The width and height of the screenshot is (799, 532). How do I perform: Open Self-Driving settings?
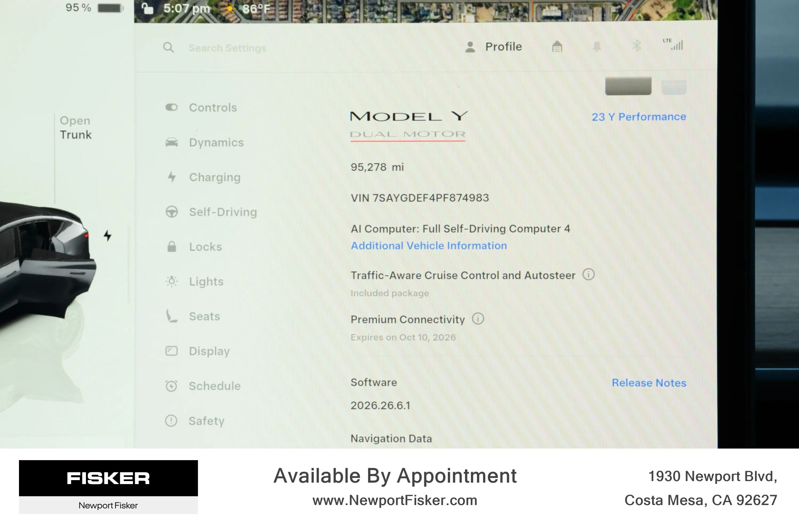click(x=211, y=212)
